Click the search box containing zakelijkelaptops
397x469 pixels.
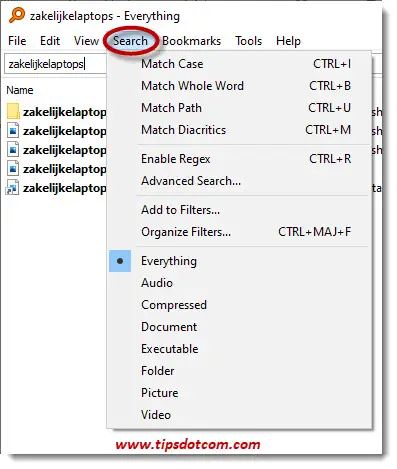point(55,64)
